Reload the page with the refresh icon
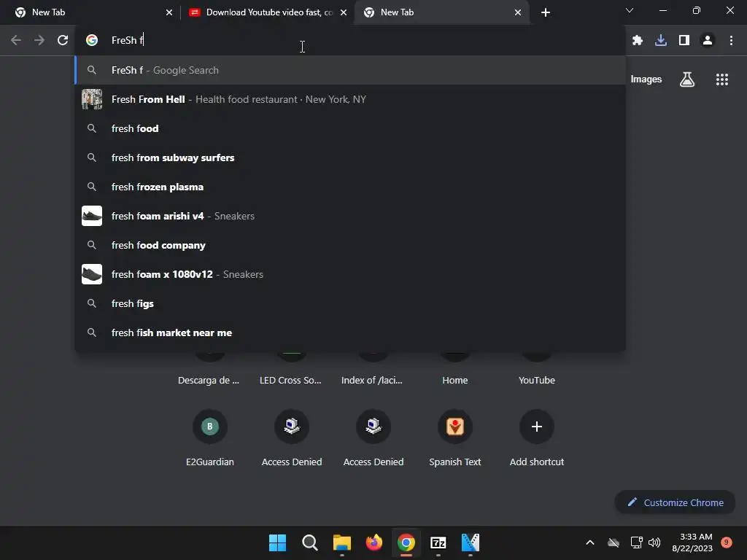The height and width of the screenshot is (560, 747). pos(63,40)
